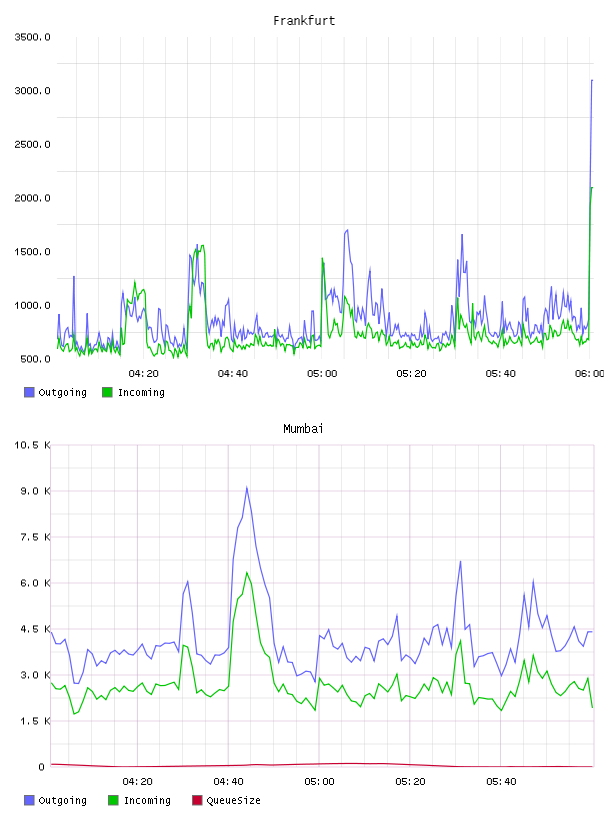The width and height of the screenshot is (608, 816).
Task: Click the Mumbai chart title
Action: tap(303, 429)
